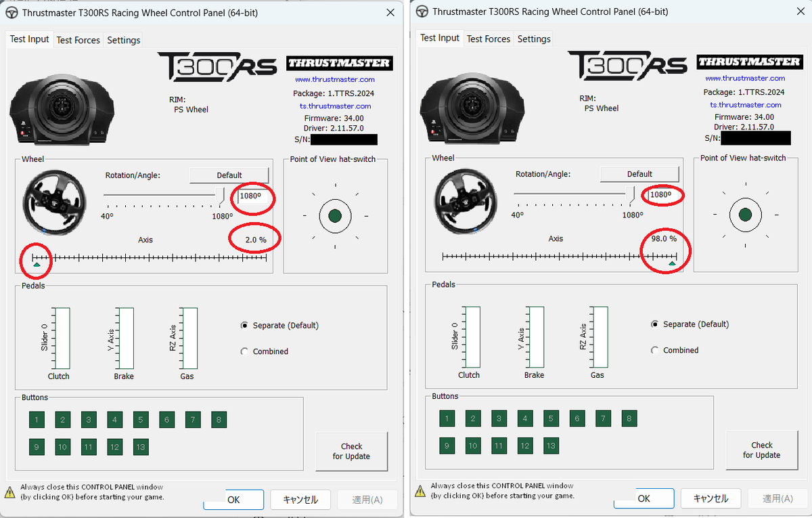
Task: Select Test Input tab in left window
Action: [x=29, y=39]
